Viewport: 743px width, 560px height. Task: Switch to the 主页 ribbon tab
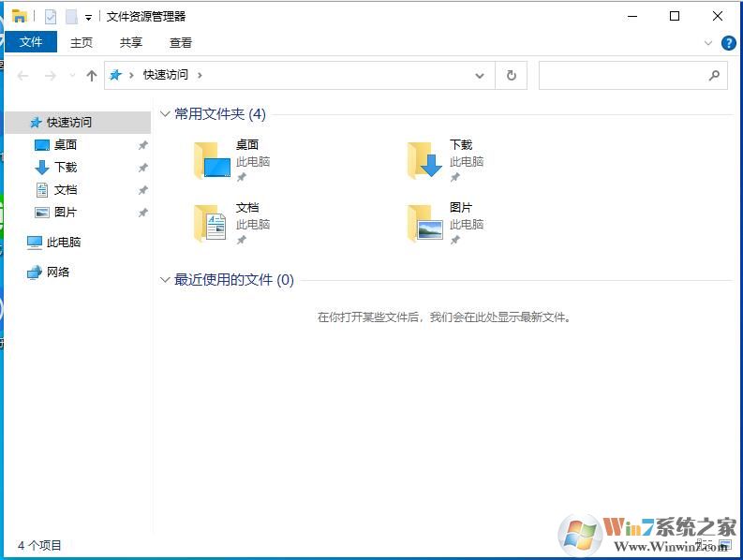82,43
